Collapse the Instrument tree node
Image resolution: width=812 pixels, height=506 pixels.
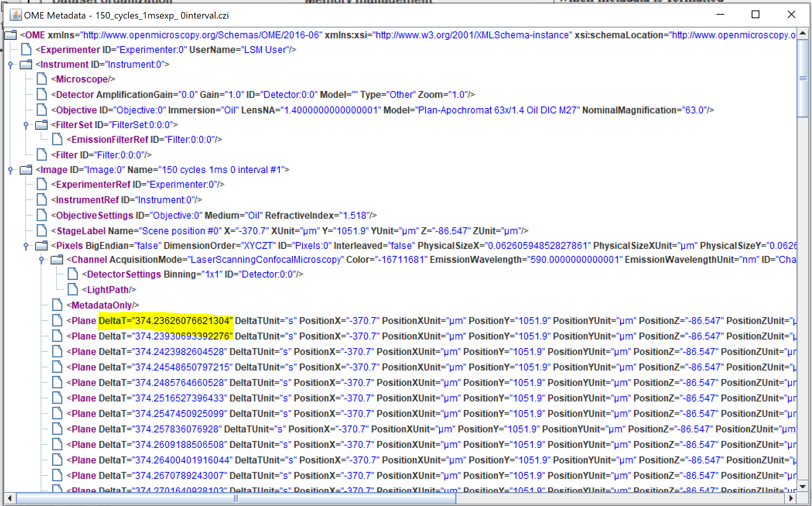[10, 64]
